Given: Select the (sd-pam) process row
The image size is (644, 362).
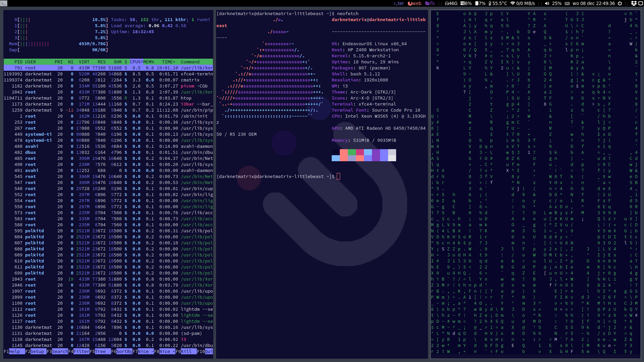Looking at the screenshot, I should (108, 334).
